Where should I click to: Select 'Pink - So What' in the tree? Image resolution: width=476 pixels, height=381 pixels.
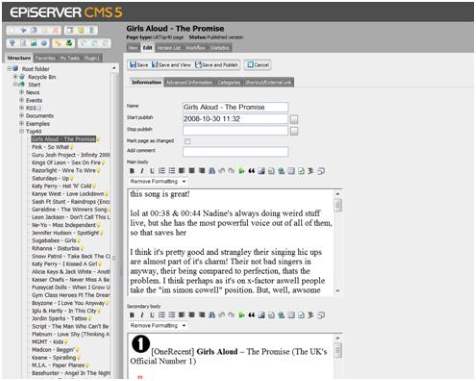[50, 147]
